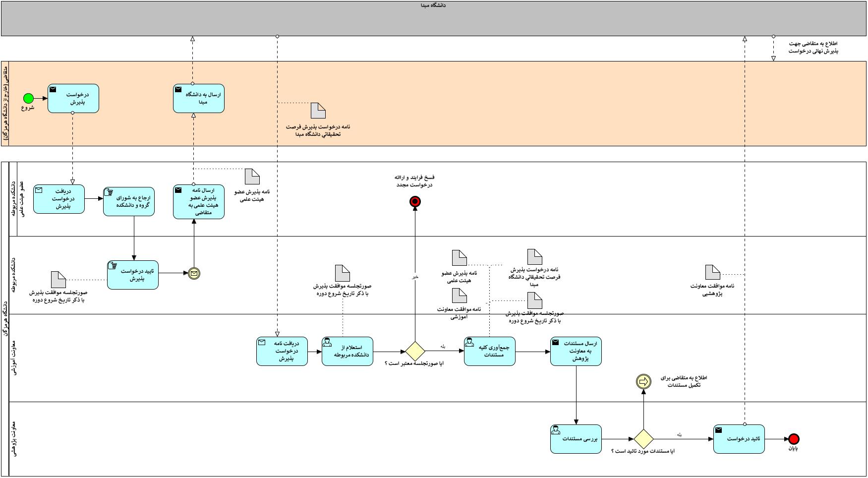Screen dimensions: 868x478
Task: Click the green start event 'شروع'
Action: (28, 98)
